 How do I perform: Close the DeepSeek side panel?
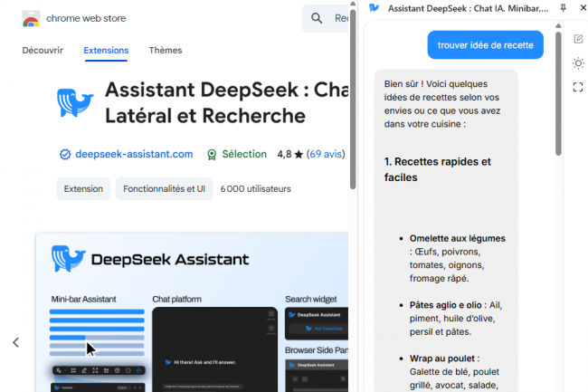coord(583,7)
